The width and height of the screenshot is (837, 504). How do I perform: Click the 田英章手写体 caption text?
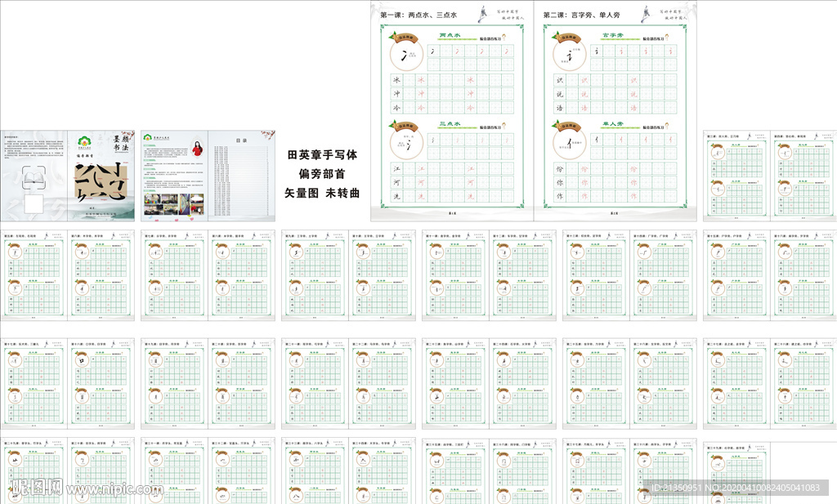point(322,154)
